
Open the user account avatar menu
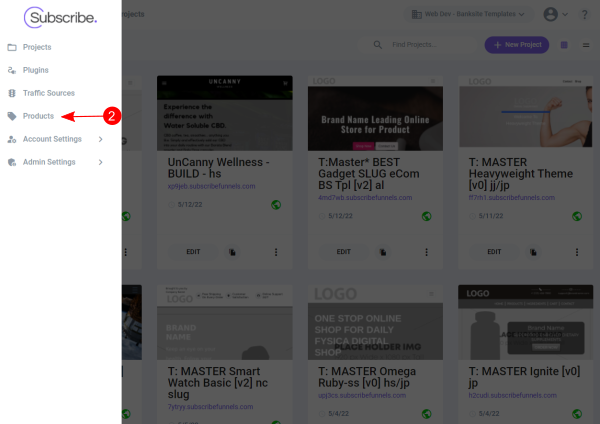555,15
